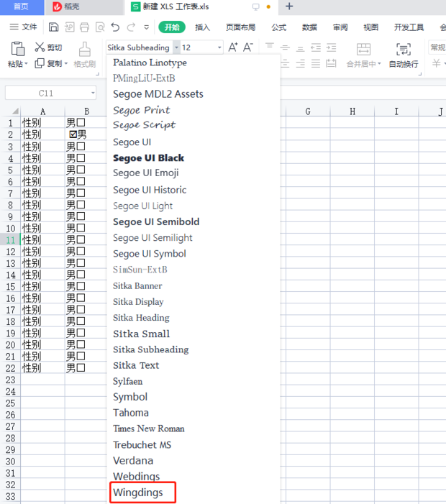Click the Undo arrow
This screenshot has height=504, width=446.
click(115, 27)
